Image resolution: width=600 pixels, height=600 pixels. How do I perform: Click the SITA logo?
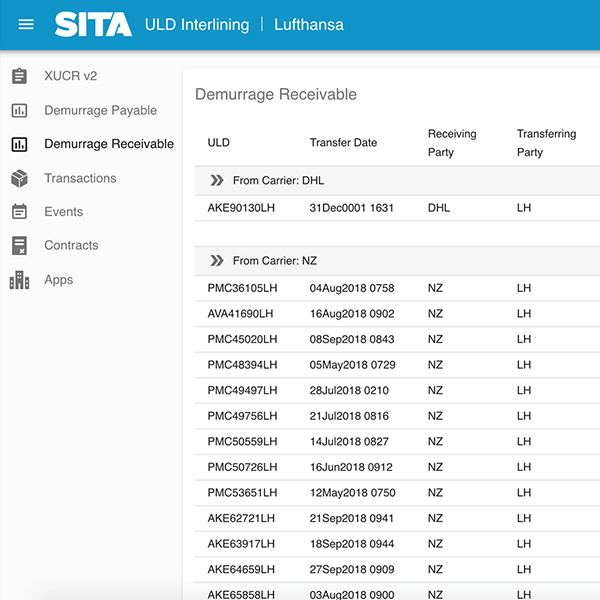pos(93,24)
